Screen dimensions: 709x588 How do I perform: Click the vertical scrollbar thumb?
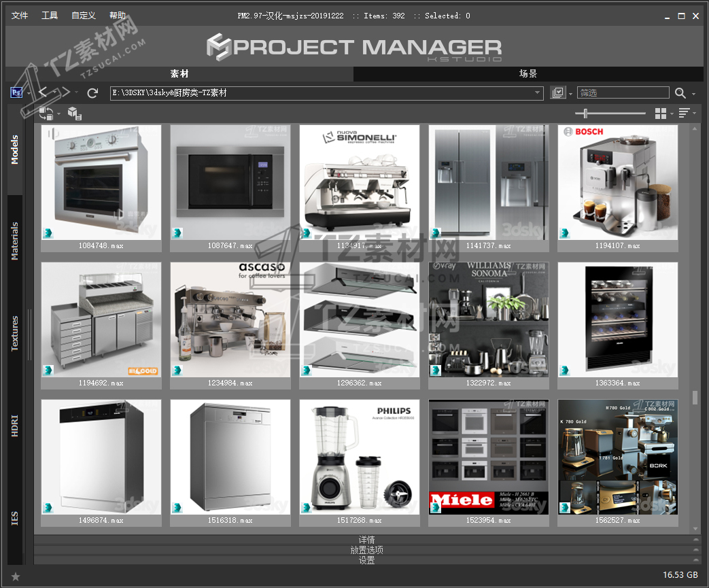(x=695, y=398)
